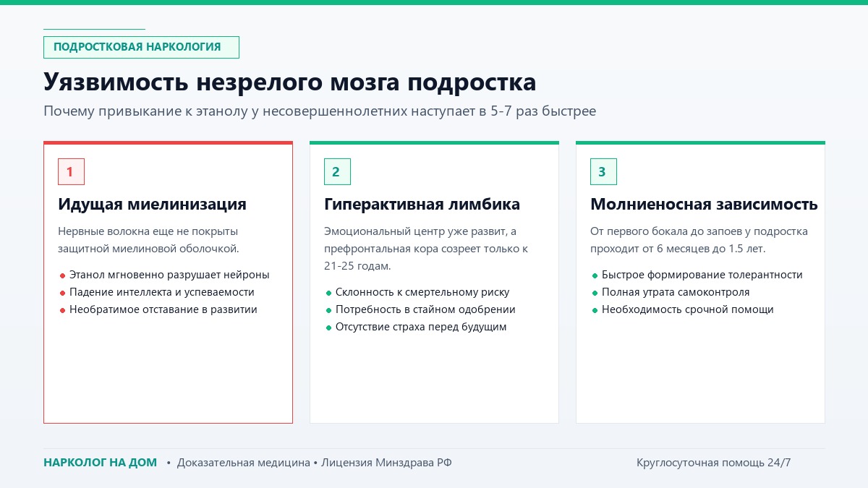Viewport: 868px width, 488px height.
Task: Click the red number 1 badge
Action: [71, 172]
